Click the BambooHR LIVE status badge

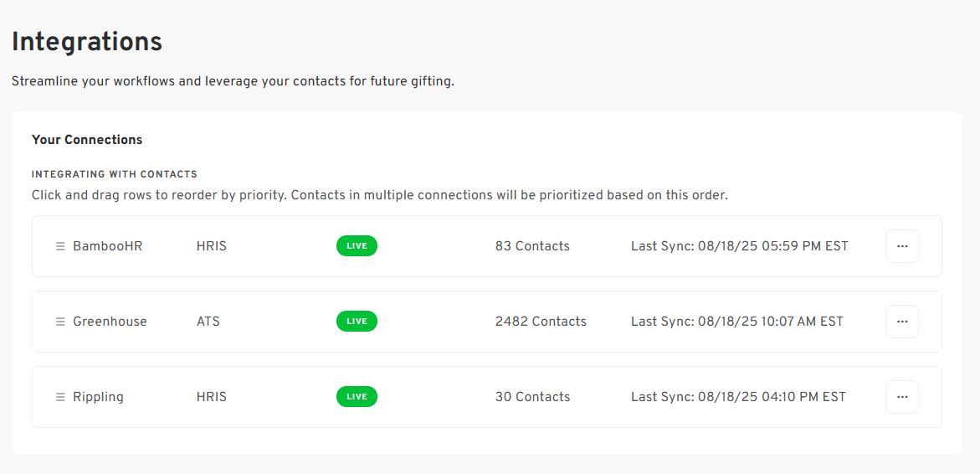(357, 246)
